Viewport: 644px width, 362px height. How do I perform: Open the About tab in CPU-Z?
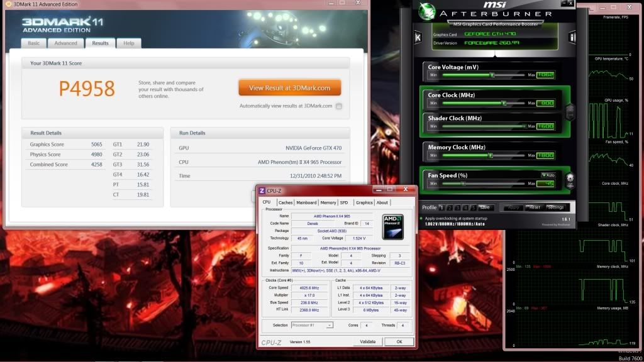tap(382, 202)
